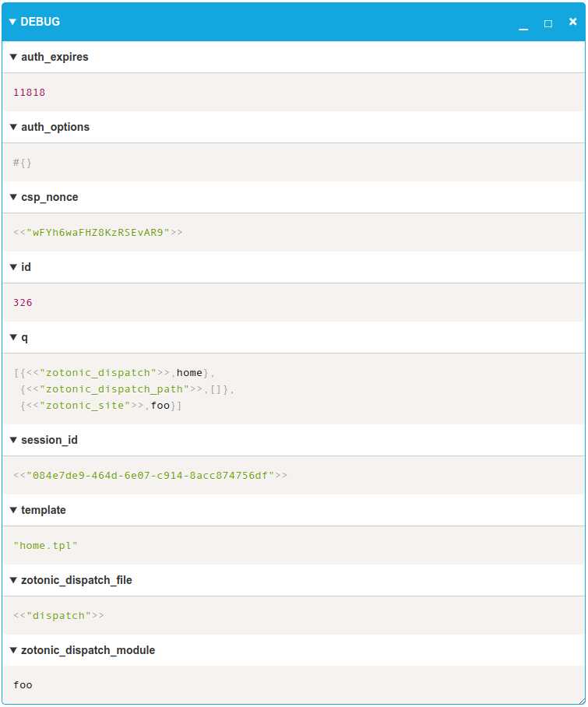Collapse the DEBUG panel triangle
588x707 pixels.
12,22
